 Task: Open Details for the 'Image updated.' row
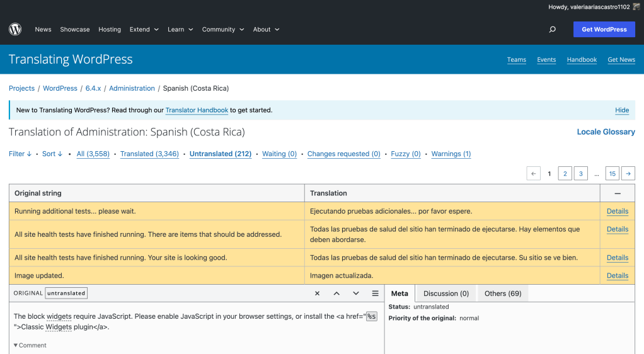pyautogui.click(x=617, y=276)
